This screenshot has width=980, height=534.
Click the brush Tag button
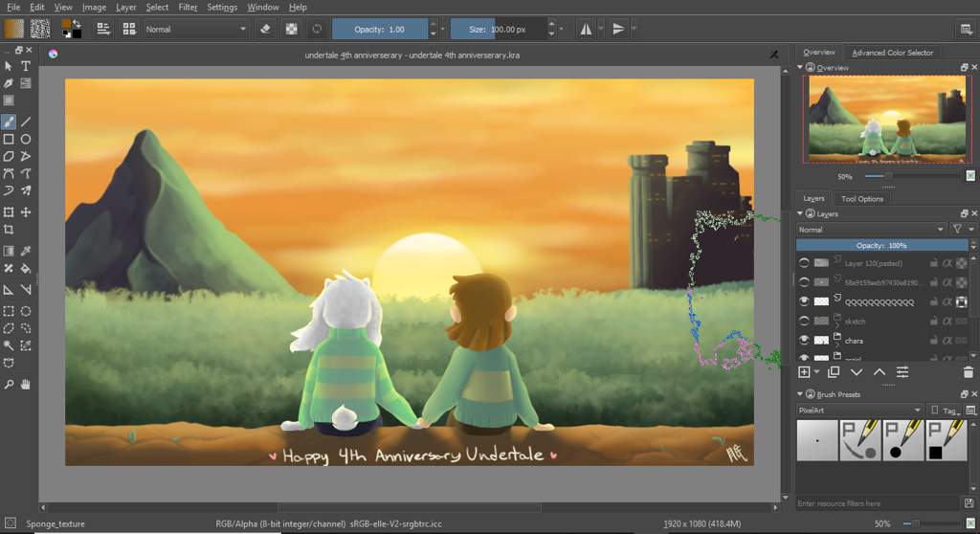945,411
